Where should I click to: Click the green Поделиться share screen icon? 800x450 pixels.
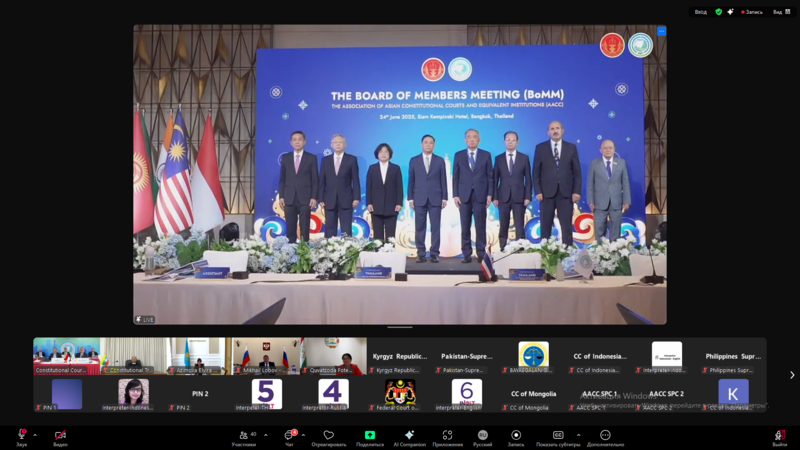pos(369,435)
